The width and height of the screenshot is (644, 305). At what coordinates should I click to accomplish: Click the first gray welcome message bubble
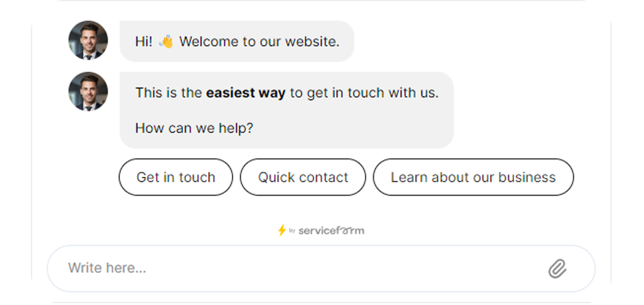coord(237,41)
